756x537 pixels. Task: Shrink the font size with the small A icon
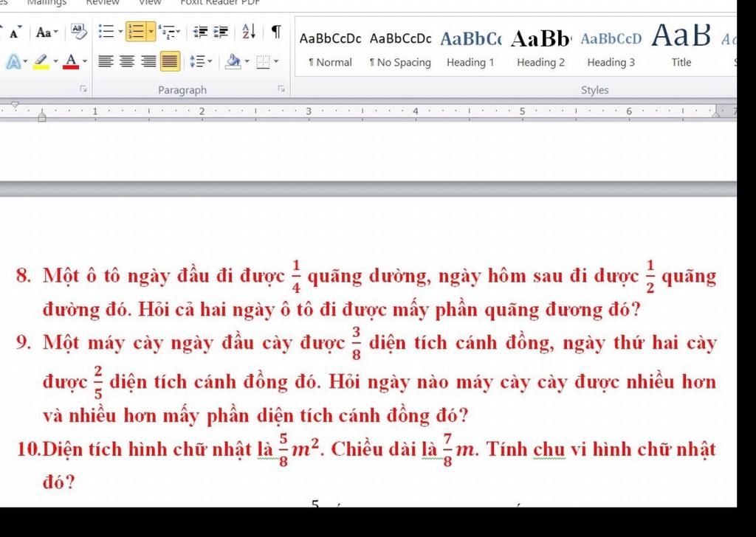pyautogui.click(x=15, y=32)
